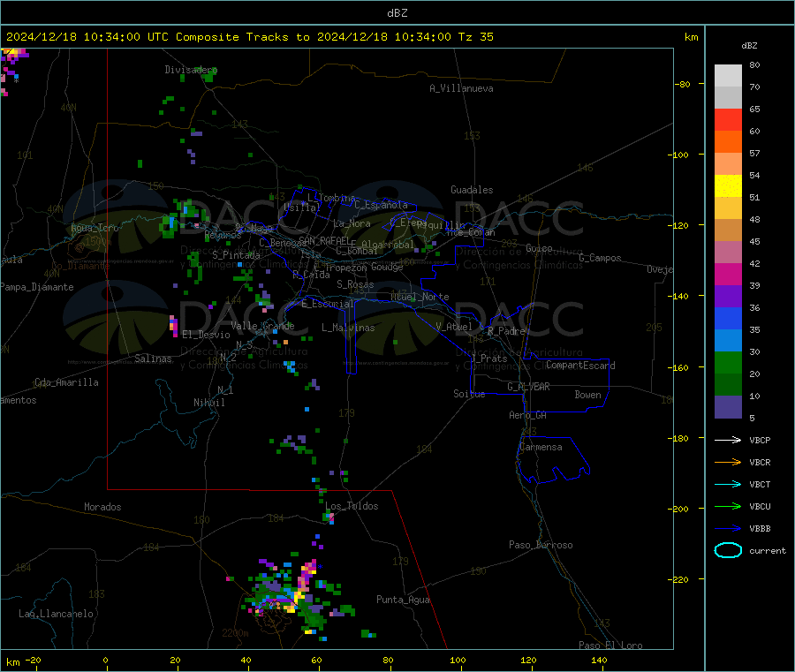This screenshot has height=672, width=795.
Task: Click the Soitue location label
Action: coord(469,394)
